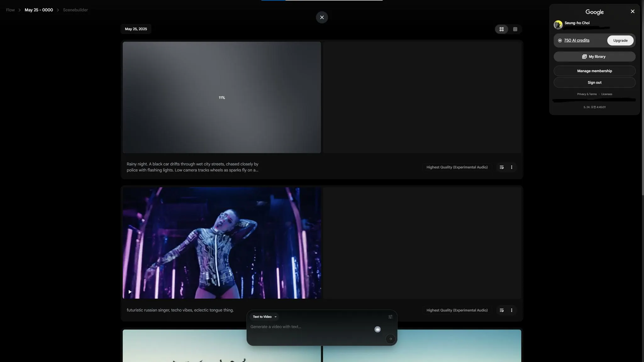Close the center overlay with X button
The image size is (644, 362).
pos(322,17)
